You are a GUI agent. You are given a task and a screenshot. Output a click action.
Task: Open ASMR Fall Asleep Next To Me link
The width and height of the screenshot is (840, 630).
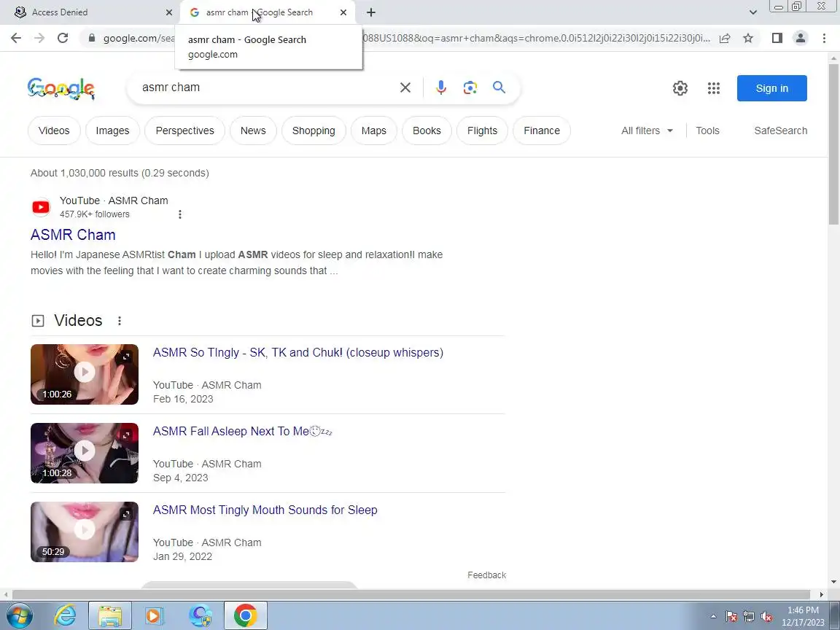243,431
